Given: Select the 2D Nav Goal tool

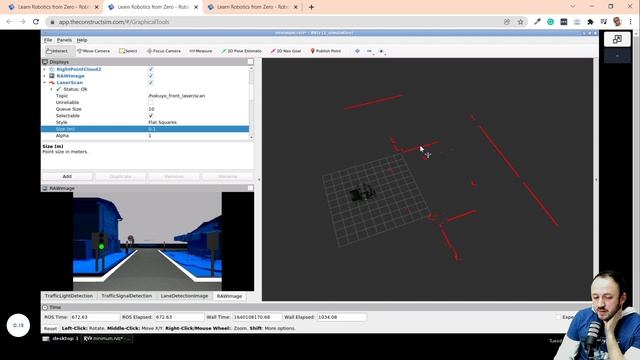Looking at the screenshot, I should pos(286,51).
